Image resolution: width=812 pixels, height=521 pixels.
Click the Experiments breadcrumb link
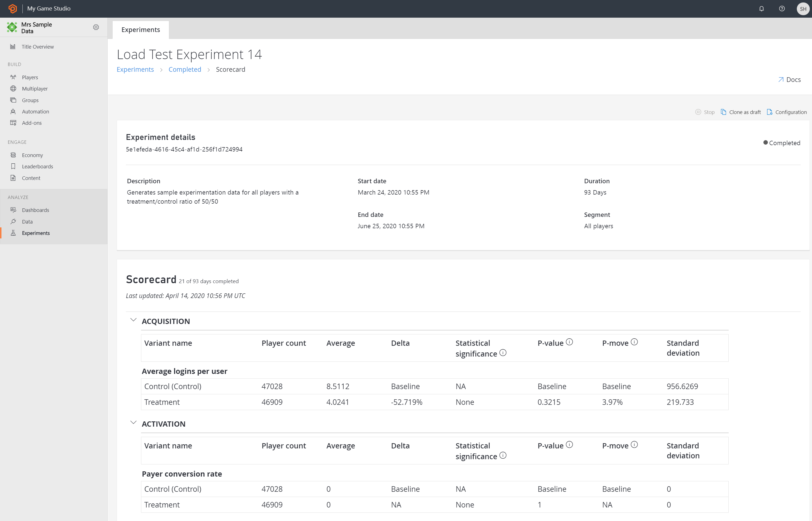tap(135, 69)
